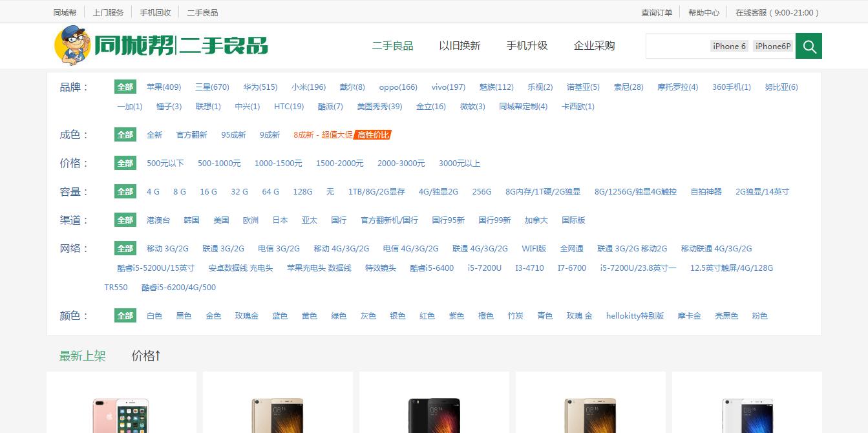Open the 手机升级 tab

(x=527, y=46)
